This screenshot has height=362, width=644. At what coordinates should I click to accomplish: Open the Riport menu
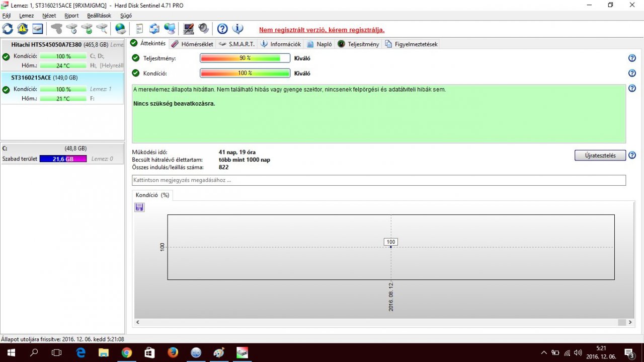click(x=71, y=16)
